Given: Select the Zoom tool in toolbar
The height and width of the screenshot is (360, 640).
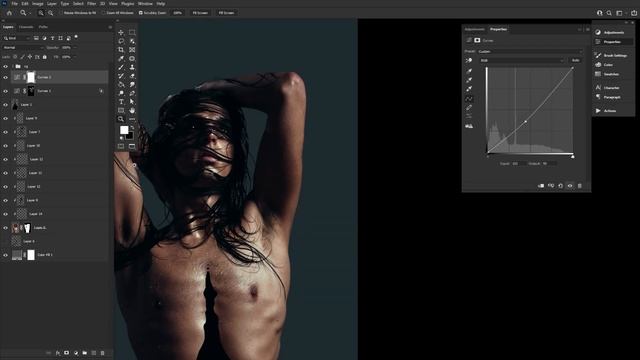Looking at the screenshot, I should (121, 119).
